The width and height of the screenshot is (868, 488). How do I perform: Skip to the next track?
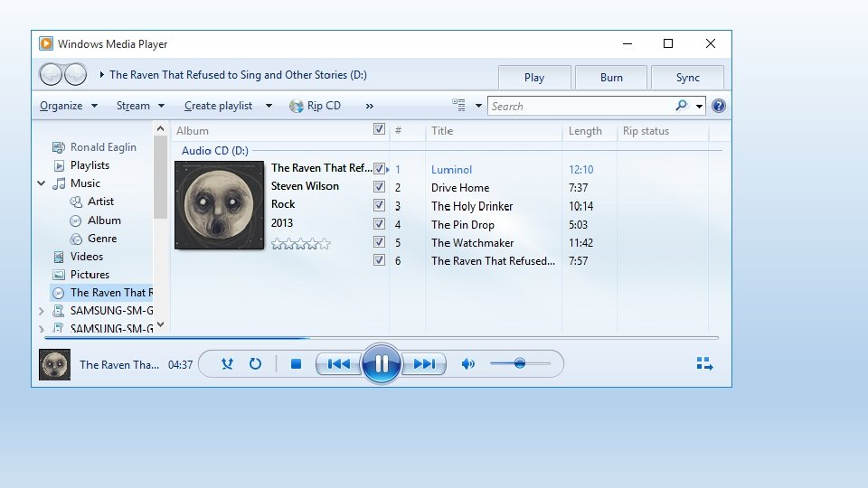(424, 363)
